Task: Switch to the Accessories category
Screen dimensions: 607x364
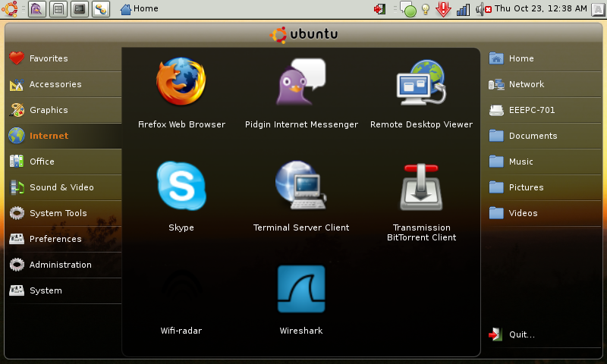Action: [x=64, y=84]
